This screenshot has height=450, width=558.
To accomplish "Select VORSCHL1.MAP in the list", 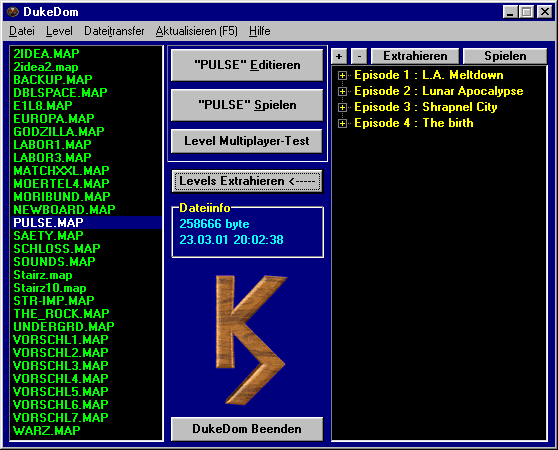I will (86, 340).
